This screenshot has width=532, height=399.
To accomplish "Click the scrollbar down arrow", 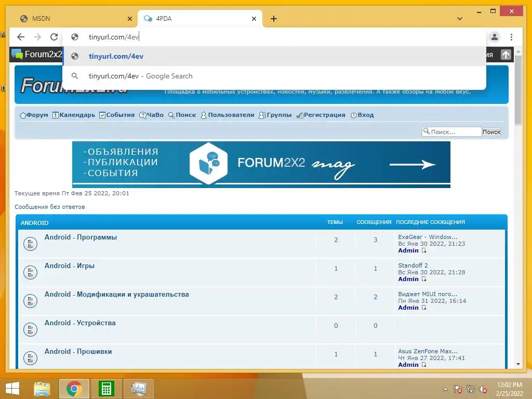I will 518,364.
